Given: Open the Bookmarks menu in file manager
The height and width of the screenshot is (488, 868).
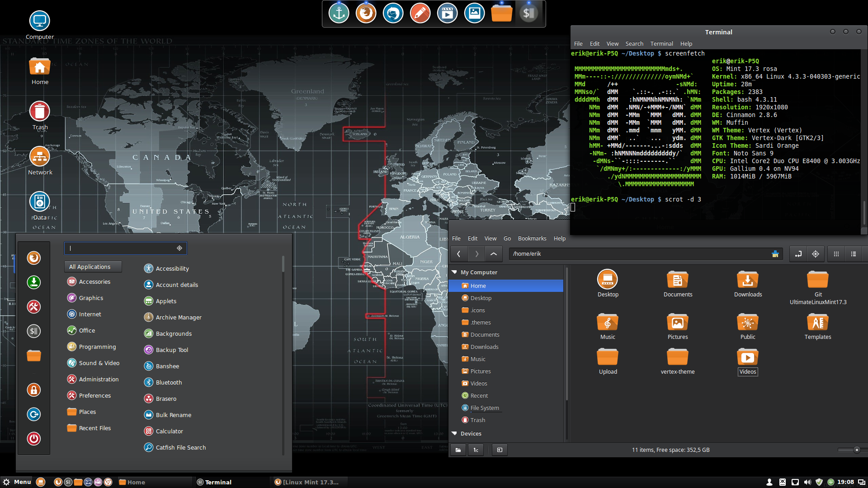Looking at the screenshot, I should pos(532,239).
